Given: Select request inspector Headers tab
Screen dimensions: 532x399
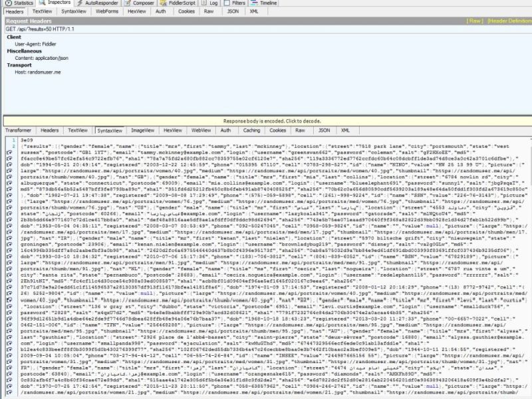Looking at the screenshot, I should pyautogui.click(x=15, y=11).
